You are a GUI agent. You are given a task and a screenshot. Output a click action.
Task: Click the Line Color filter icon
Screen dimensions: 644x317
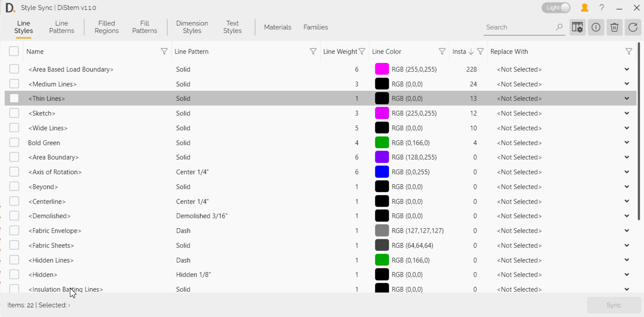(x=442, y=51)
